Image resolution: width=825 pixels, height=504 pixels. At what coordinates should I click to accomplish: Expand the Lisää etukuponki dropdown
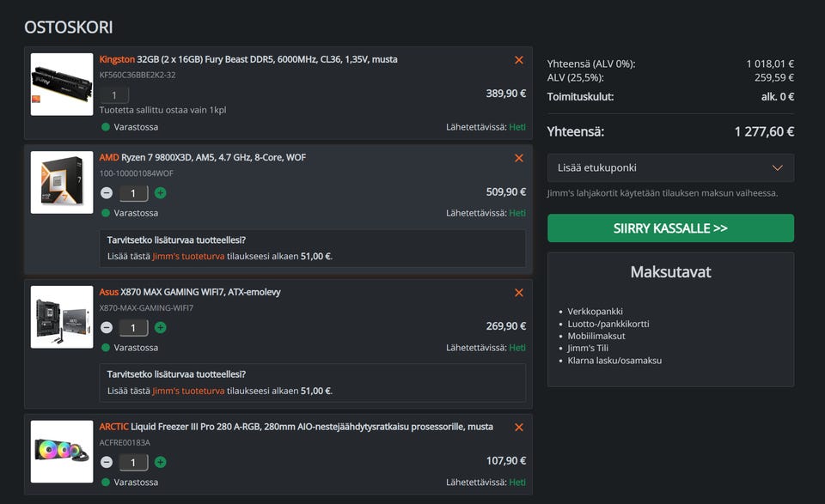(670, 167)
